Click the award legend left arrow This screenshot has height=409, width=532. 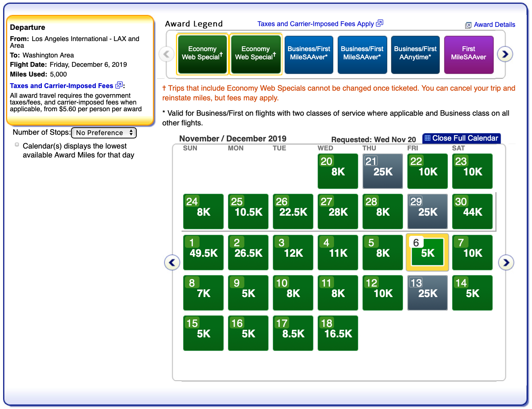coord(167,54)
